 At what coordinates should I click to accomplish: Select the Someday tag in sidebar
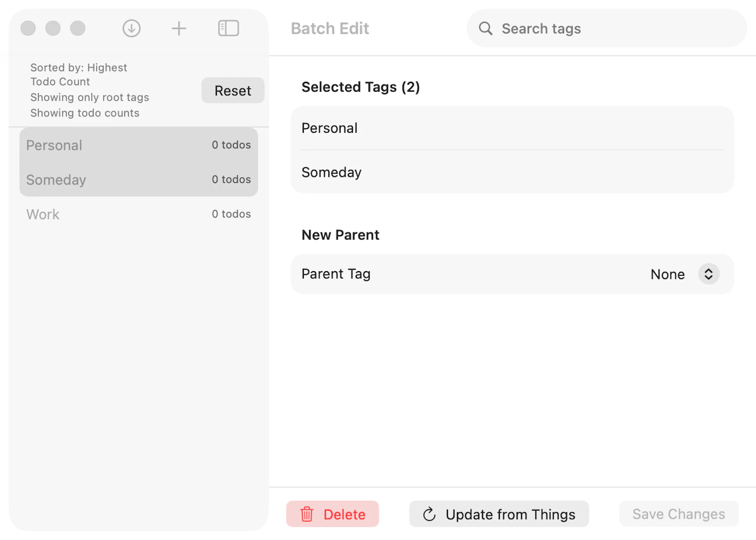tap(138, 180)
